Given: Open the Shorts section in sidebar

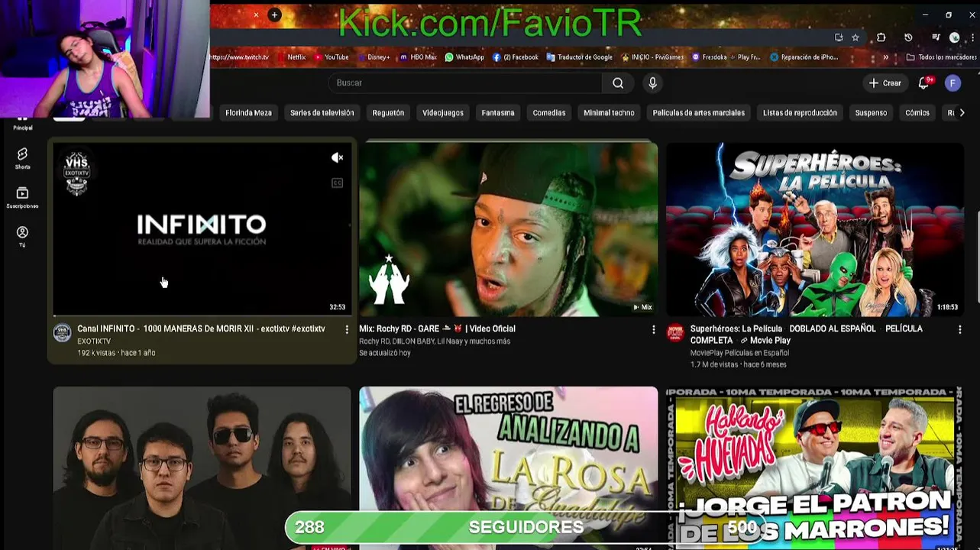Looking at the screenshot, I should coord(23,158).
